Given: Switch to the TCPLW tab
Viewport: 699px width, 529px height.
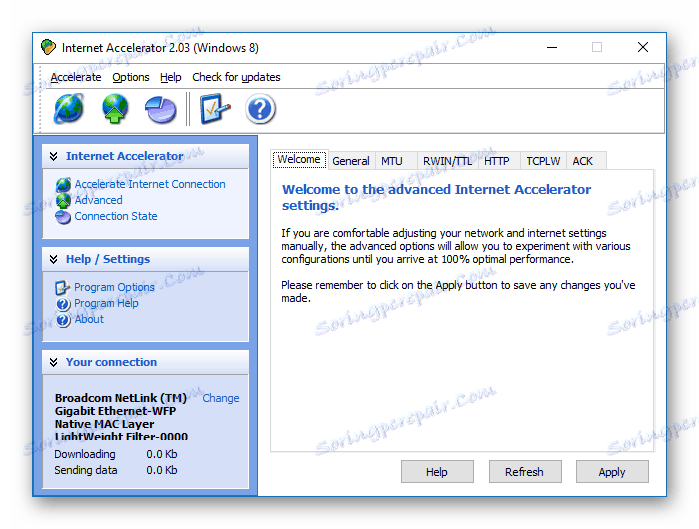Looking at the screenshot, I should pyautogui.click(x=543, y=161).
